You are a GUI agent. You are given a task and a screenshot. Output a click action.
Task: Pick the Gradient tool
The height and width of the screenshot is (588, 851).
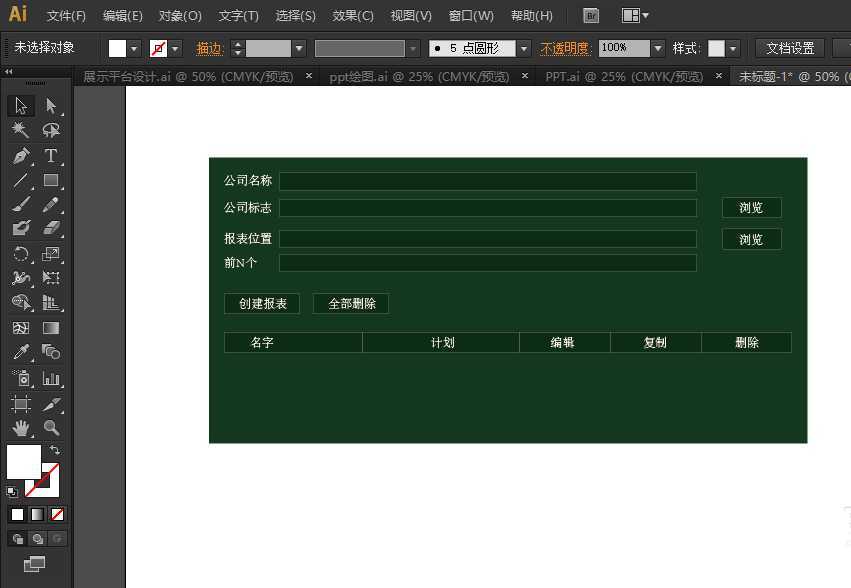[x=50, y=327]
